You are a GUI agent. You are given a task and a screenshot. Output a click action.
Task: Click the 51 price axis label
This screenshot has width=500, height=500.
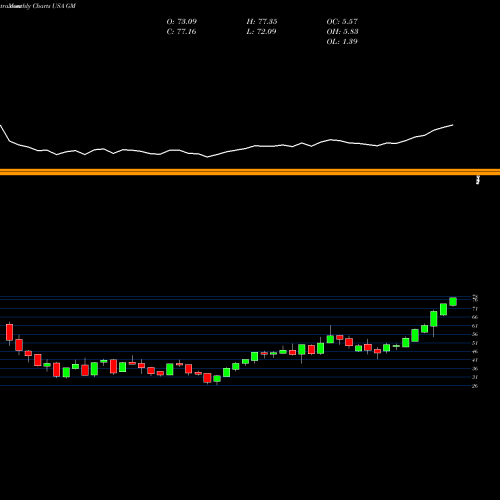pos(475,343)
